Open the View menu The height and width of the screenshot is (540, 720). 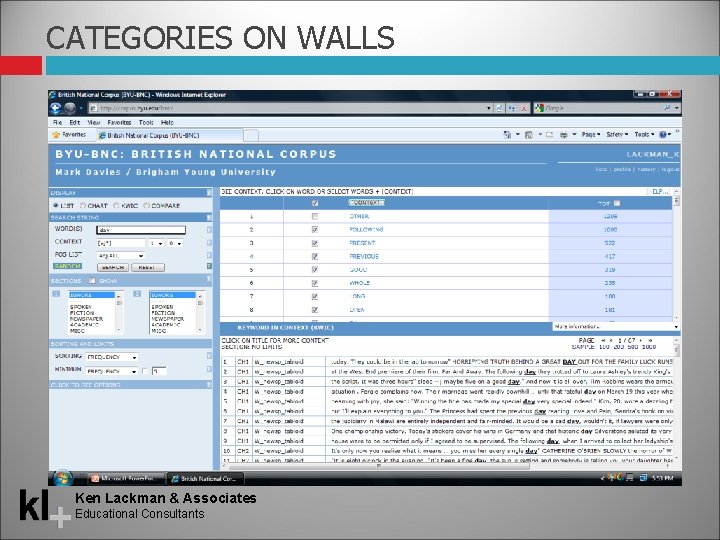tap(94, 123)
